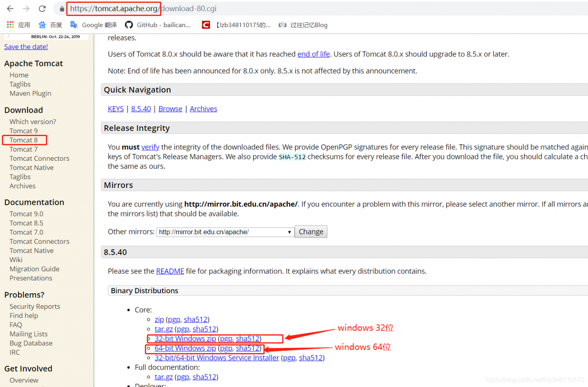Open the 百度 bookmark
This screenshot has width=588, height=387.
pos(51,25)
